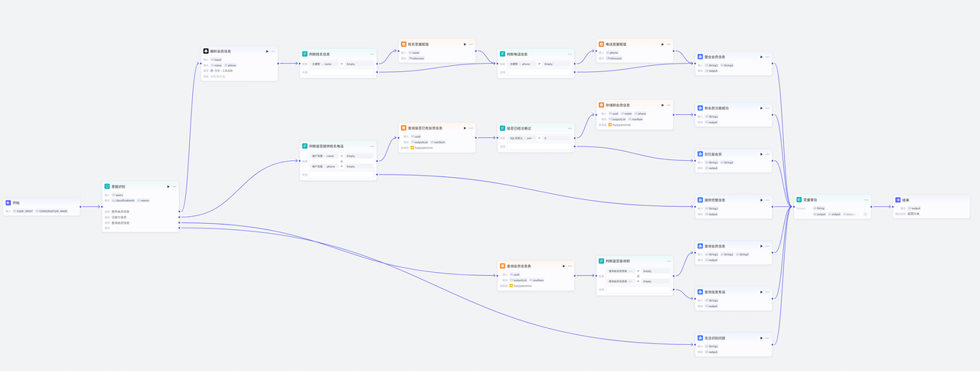Select the 判断是否提供姓名电话 node title
The height and width of the screenshot is (371, 980).
(326, 146)
